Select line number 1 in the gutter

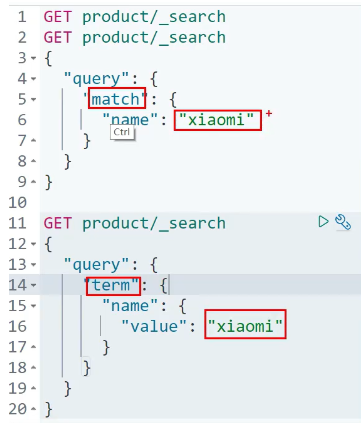(x=22, y=17)
